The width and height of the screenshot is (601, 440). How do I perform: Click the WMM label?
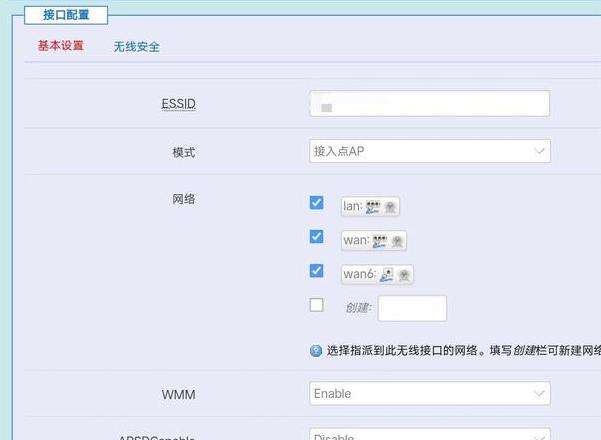tap(179, 394)
